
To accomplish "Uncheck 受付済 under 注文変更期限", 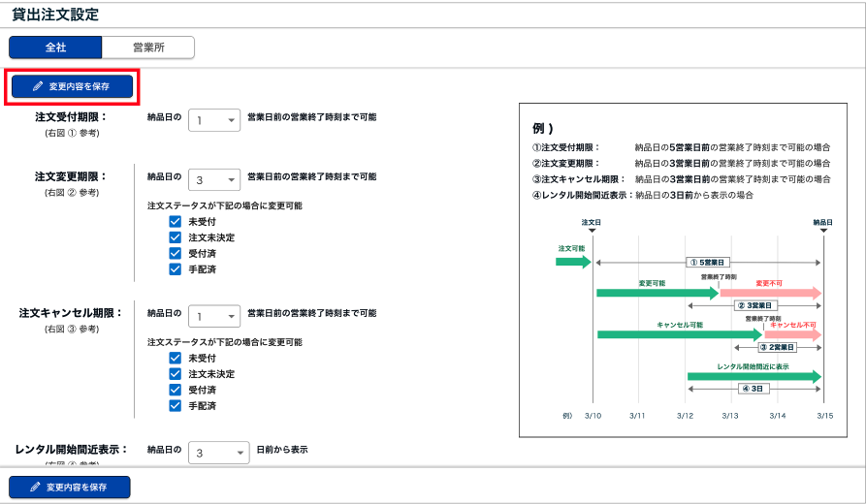I will tap(176, 253).
